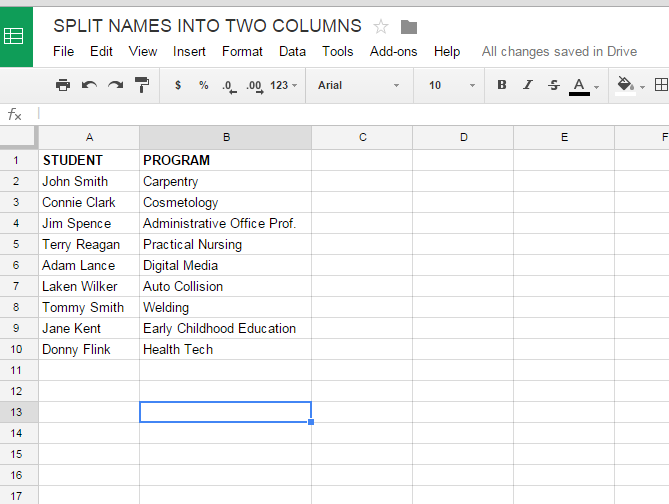The image size is (669, 504).
Task: Open the Format menu
Action: (x=242, y=52)
